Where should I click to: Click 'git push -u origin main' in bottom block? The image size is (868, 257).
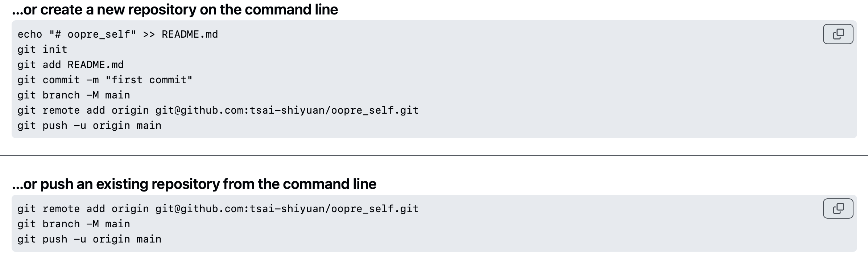pyautogui.click(x=90, y=239)
